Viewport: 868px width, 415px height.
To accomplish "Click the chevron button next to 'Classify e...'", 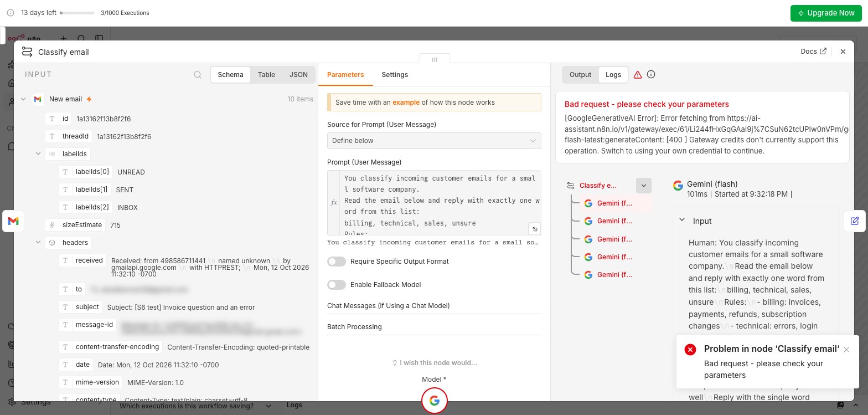I will pos(644,186).
